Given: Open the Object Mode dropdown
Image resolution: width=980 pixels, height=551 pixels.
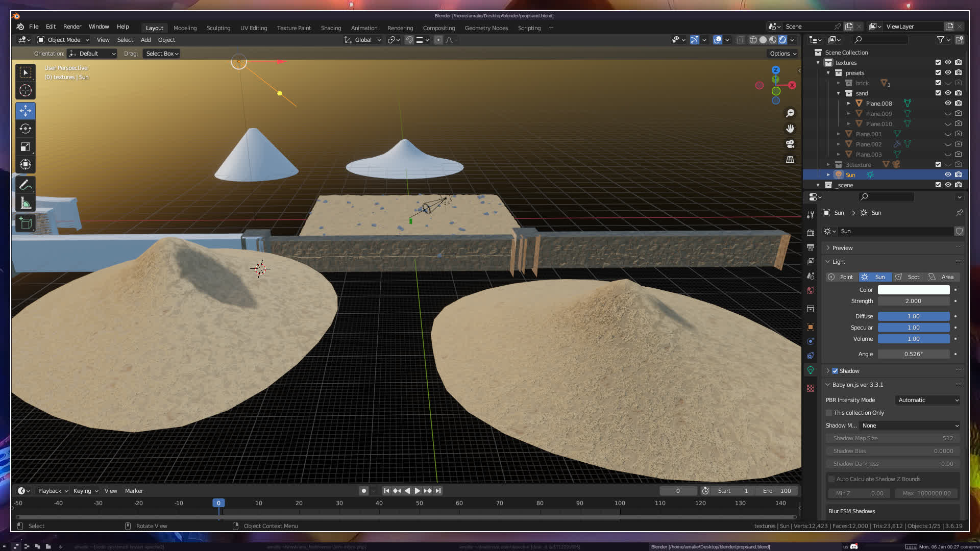Looking at the screenshot, I should [63, 40].
